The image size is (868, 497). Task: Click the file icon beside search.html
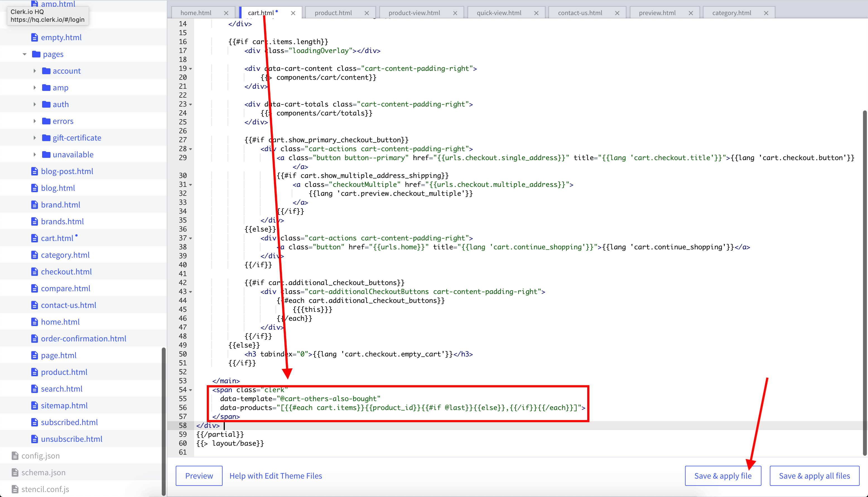(x=35, y=389)
